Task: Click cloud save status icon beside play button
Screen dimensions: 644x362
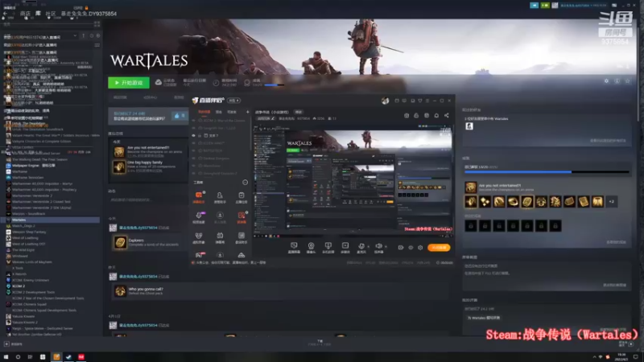Action: [x=158, y=83]
